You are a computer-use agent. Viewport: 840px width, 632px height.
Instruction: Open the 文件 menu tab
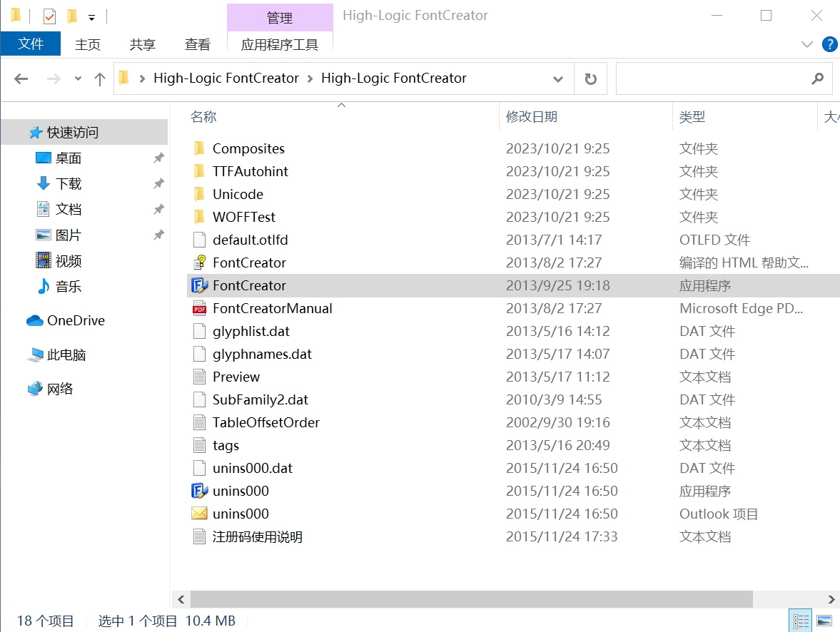click(31, 44)
